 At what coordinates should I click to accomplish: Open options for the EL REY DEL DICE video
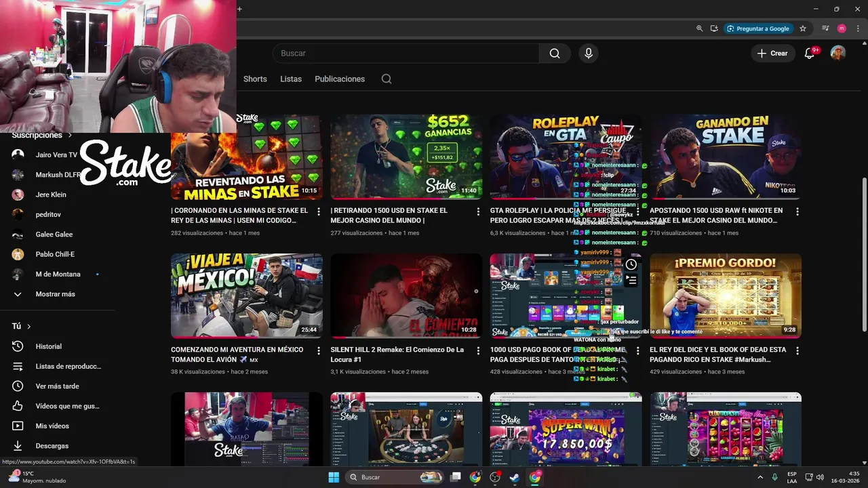tap(797, 350)
